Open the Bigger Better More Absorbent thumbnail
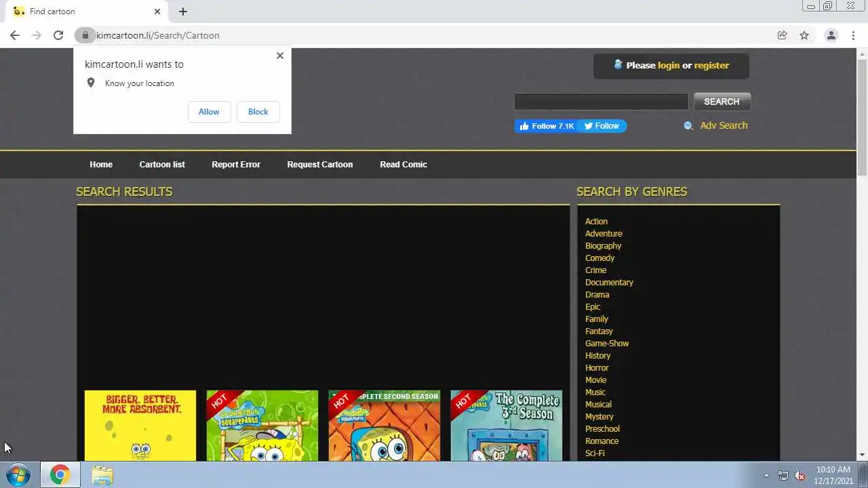Viewport: 868px width, 488px height. (x=140, y=426)
